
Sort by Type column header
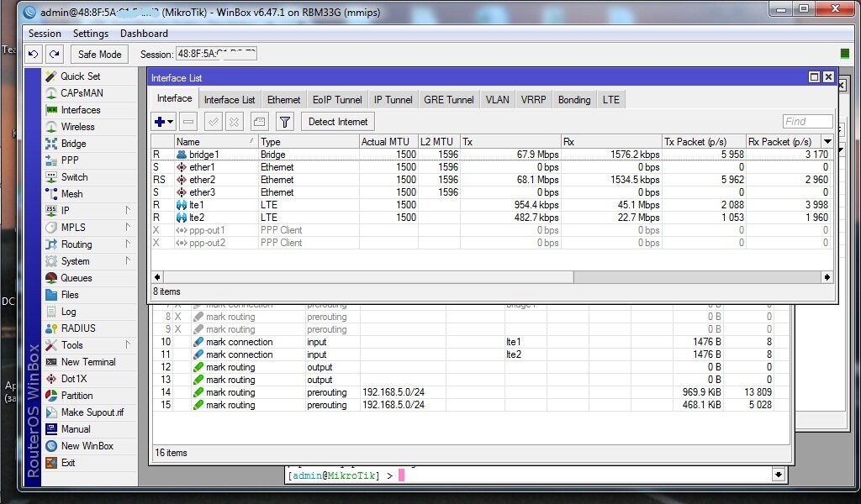point(309,141)
